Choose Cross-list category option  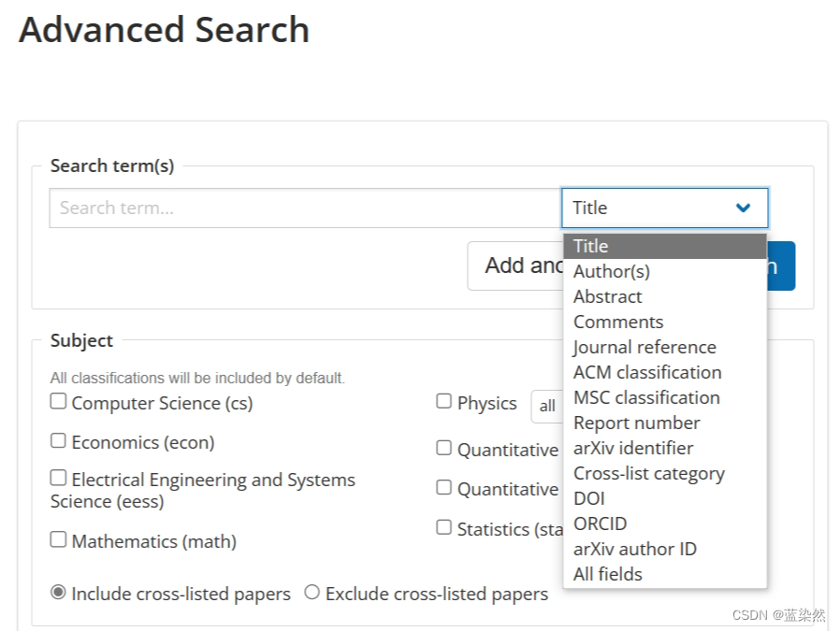pos(648,473)
